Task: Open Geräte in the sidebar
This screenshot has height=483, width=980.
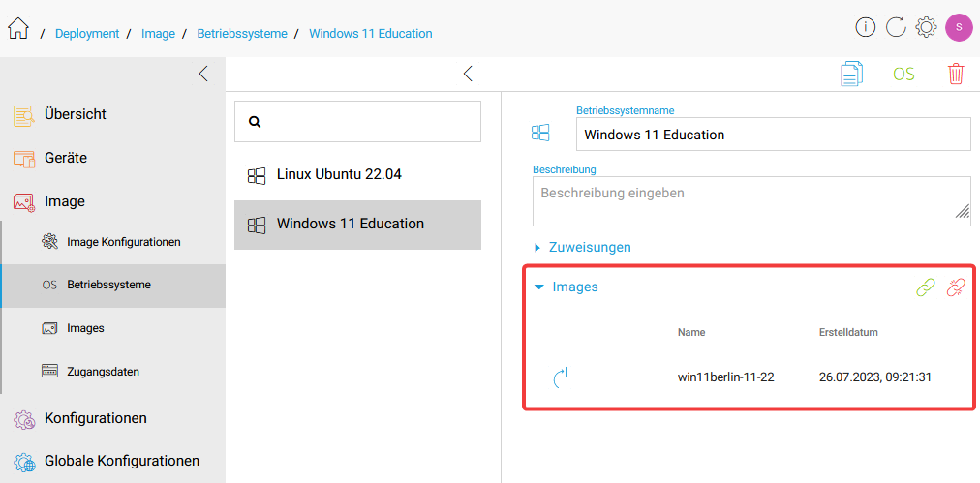Action: tap(66, 158)
